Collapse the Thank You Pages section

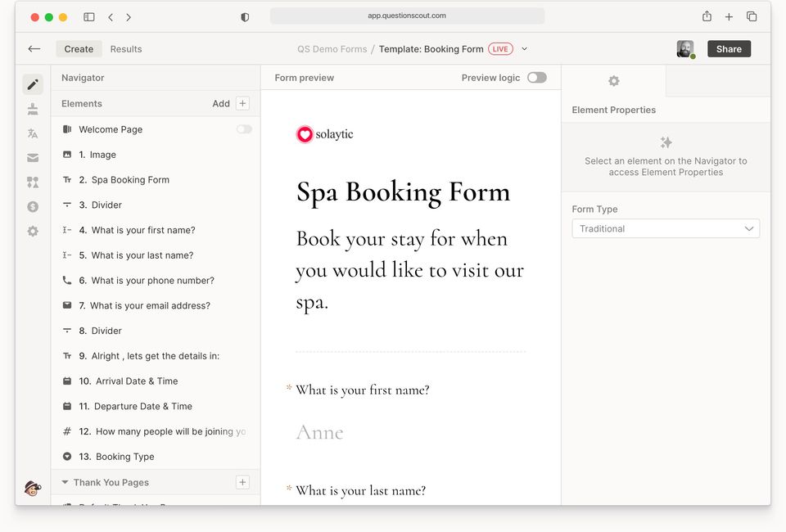[65, 482]
